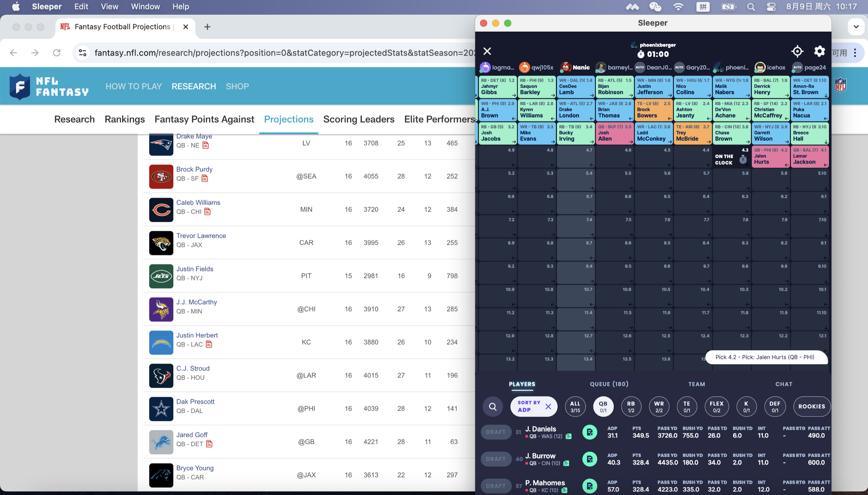Image resolution: width=868 pixels, height=495 pixels.
Task: Switch to the QUEUE (180) tab
Action: [x=609, y=384]
